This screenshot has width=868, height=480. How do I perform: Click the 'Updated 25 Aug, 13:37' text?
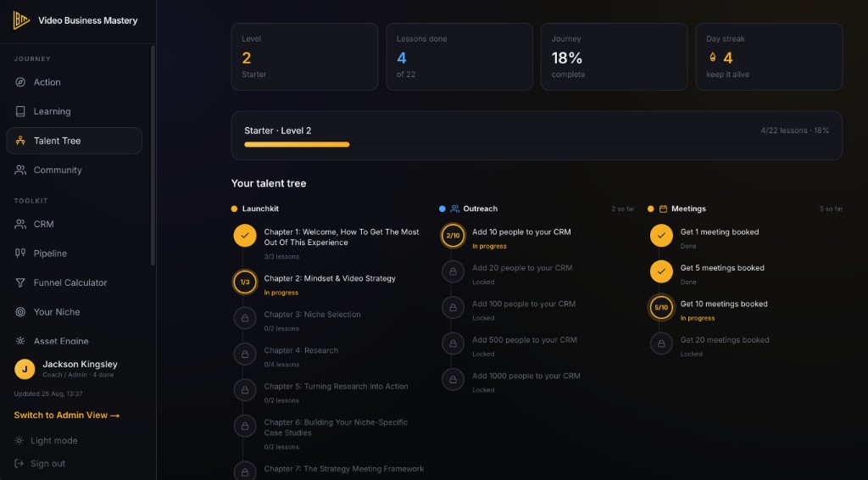(x=48, y=393)
